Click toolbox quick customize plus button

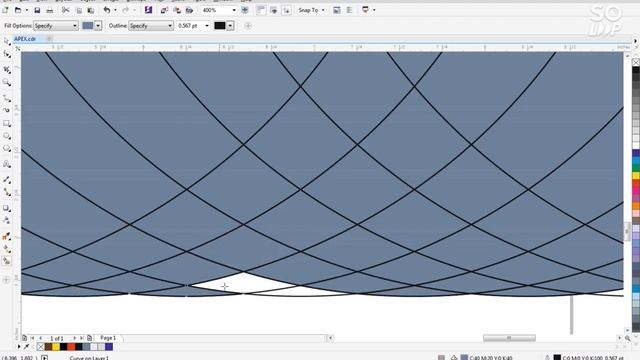coord(6,280)
